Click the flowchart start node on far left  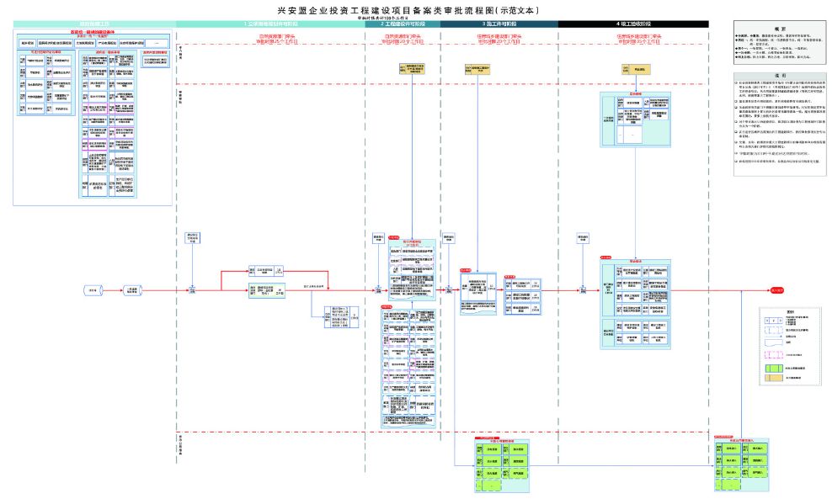pyautogui.click(x=92, y=290)
